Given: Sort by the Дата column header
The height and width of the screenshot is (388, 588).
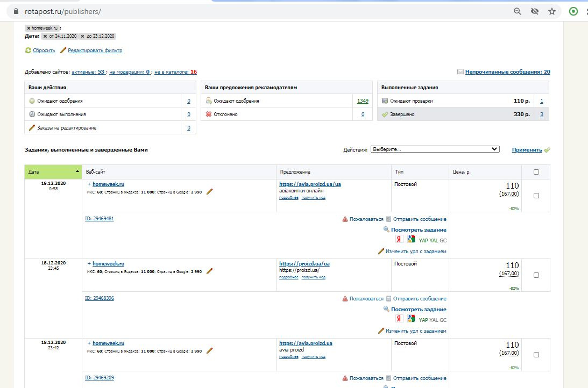Looking at the screenshot, I should pyautogui.click(x=53, y=172).
